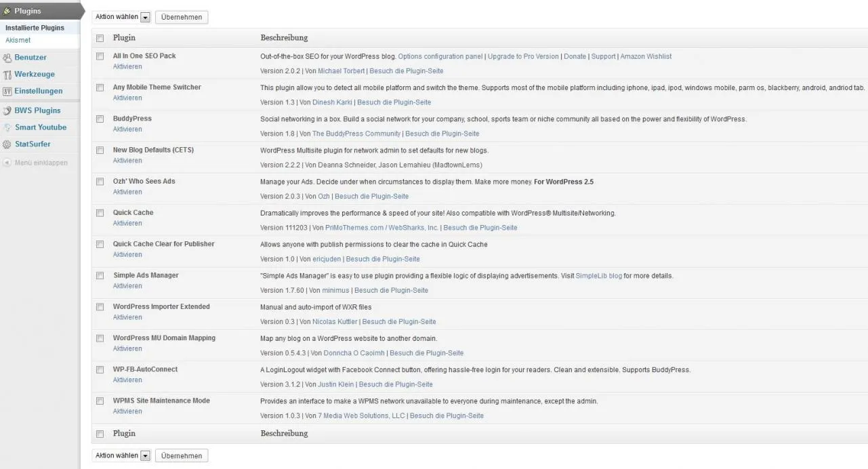
Task: Check the WordPress Importer Extended checkbox
Action: 100,307
